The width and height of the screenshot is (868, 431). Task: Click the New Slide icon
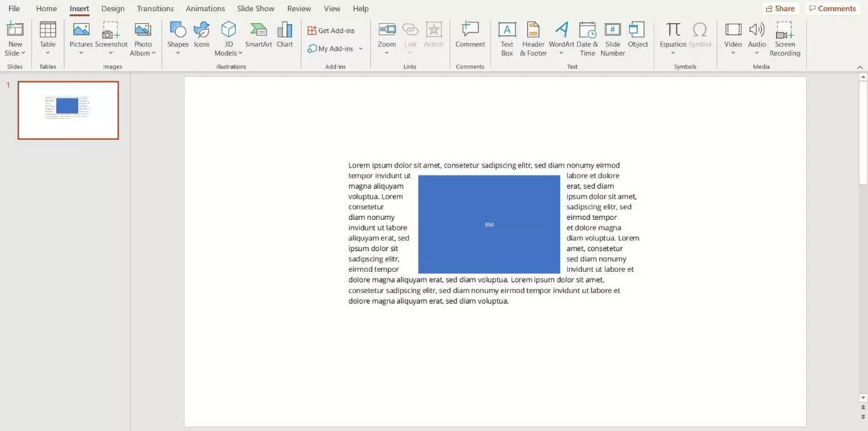coord(15,30)
